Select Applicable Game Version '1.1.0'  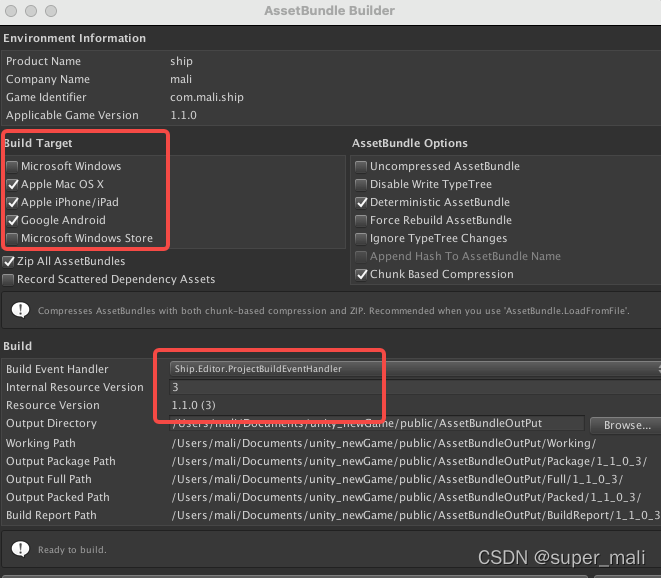pyautogui.click(x=183, y=115)
